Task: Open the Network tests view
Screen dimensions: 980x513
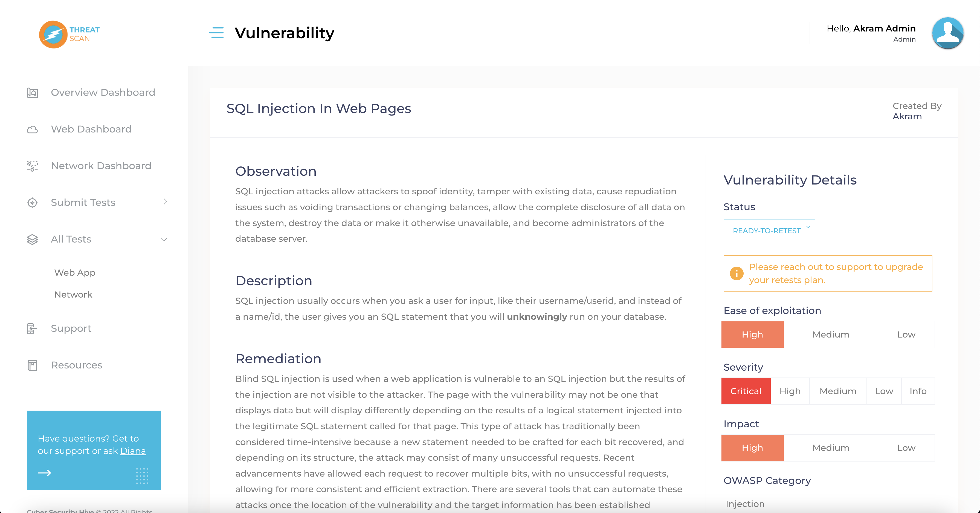Action: point(73,294)
